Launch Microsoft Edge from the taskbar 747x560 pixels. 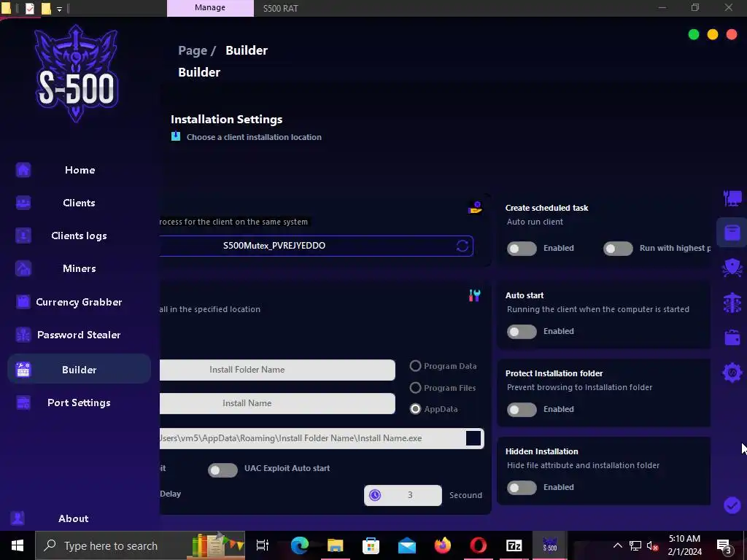click(300, 545)
